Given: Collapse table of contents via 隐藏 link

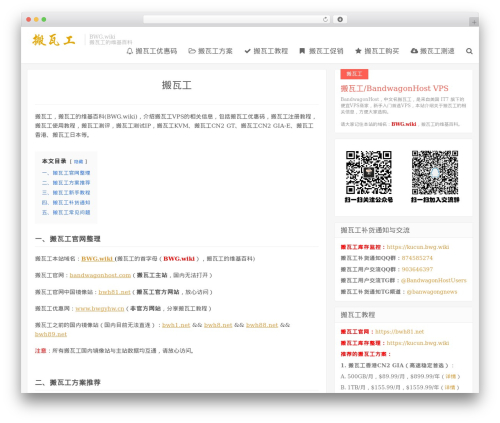Looking at the screenshot, I should (78, 162).
